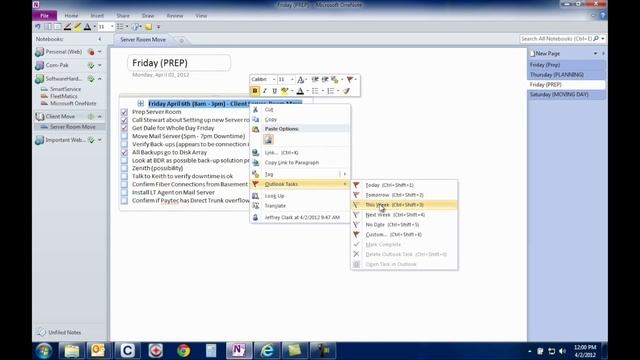Choose Cut from the context menu
Image resolution: width=640 pixels, height=360 pixels.
300,109
